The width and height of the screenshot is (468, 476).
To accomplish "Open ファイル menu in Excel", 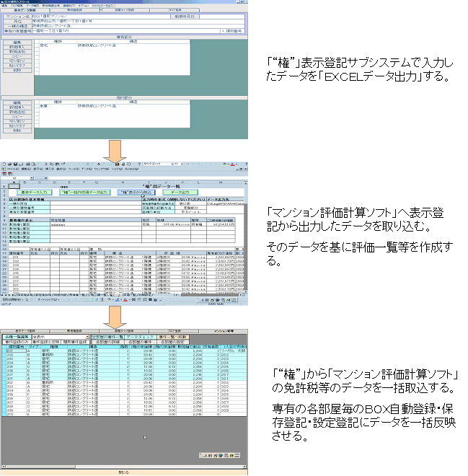I will point(13,169).
